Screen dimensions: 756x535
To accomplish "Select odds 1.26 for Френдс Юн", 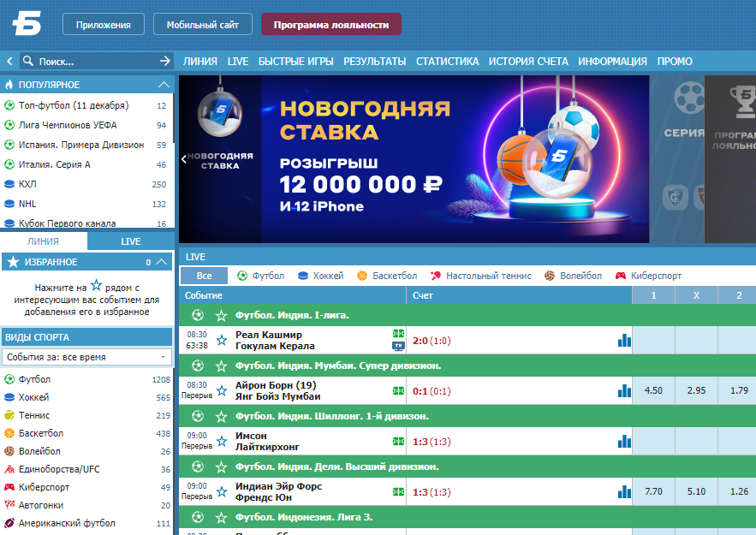I will [x=739, y=491].
